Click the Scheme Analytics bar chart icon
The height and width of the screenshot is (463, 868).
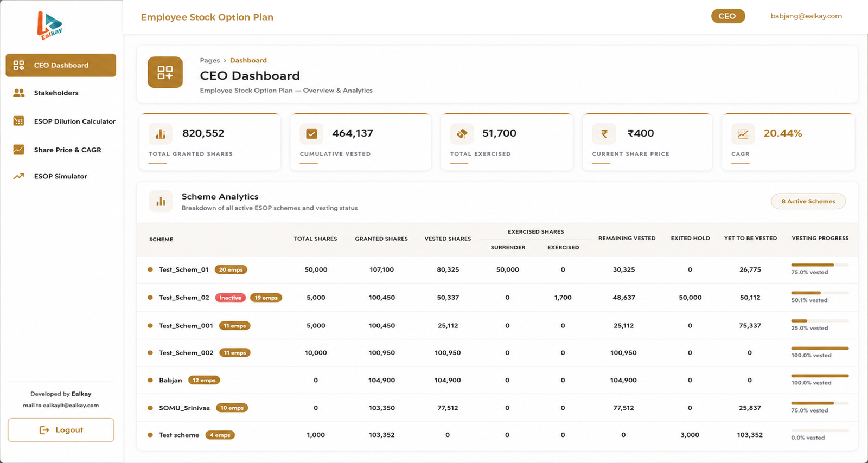pos(161,201)
